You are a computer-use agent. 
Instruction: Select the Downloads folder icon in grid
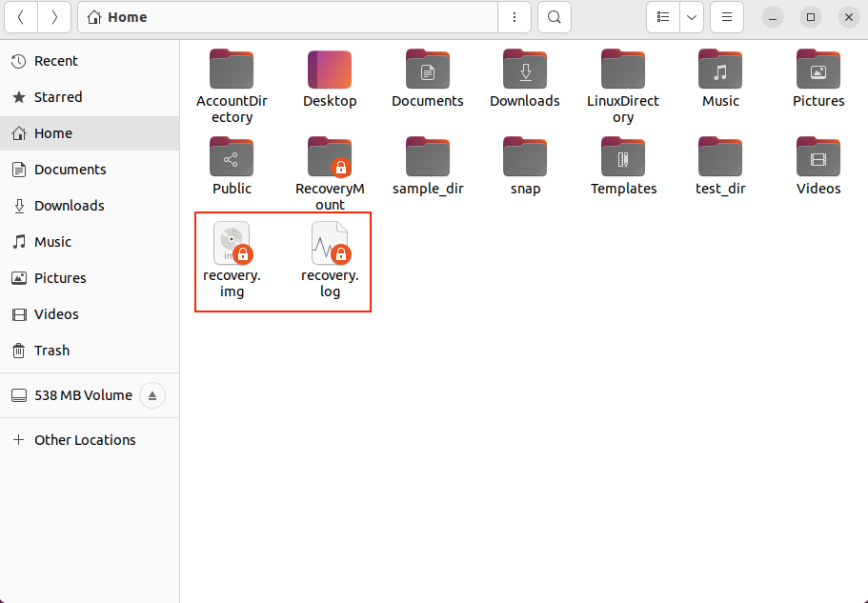525,70
